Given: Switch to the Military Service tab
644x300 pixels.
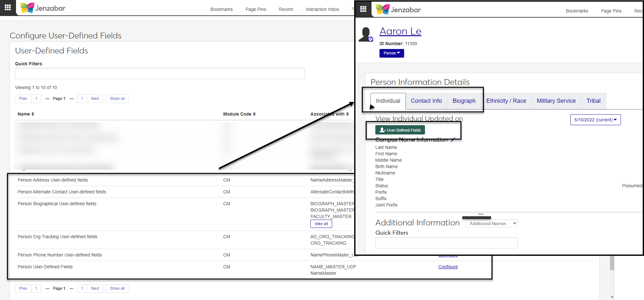Looking at the screenshot, I should pyautogui.click(x=556, y=101).
